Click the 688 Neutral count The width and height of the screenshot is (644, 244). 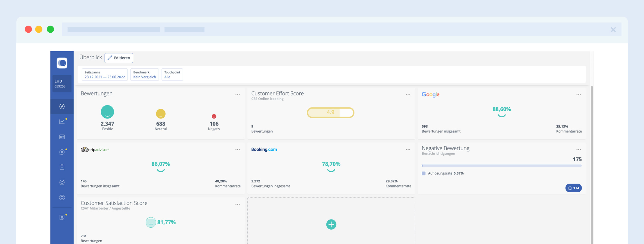pyautogui.click(x=161, y=124)
